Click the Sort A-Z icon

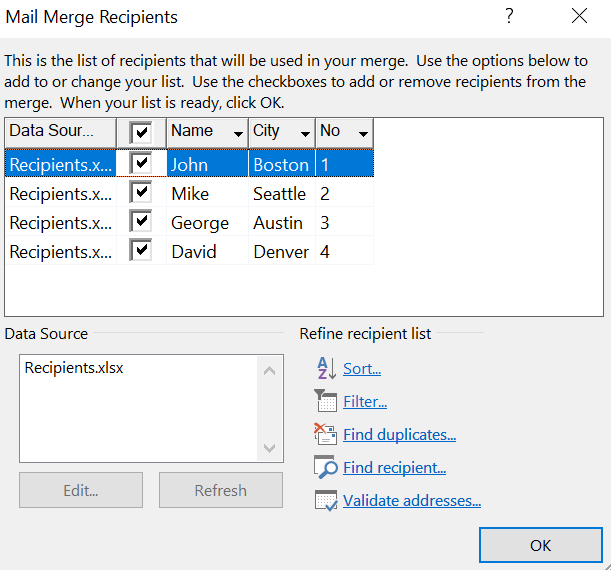[326, 368]
